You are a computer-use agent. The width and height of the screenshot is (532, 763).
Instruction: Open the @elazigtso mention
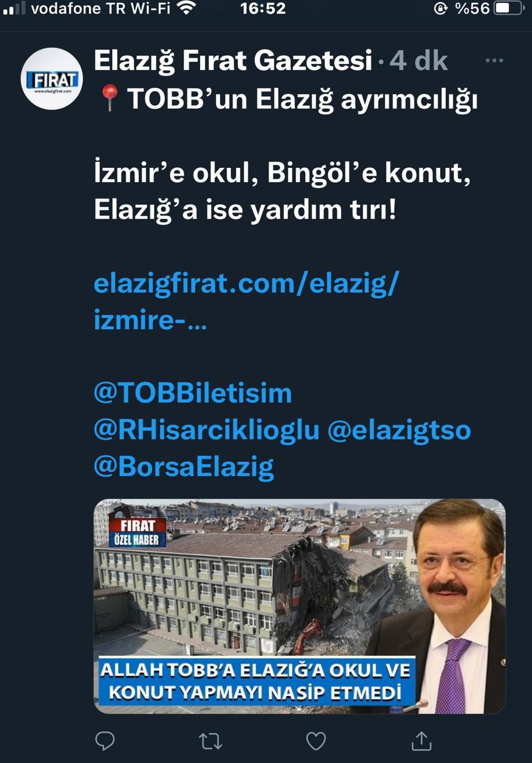coord(399,430)
